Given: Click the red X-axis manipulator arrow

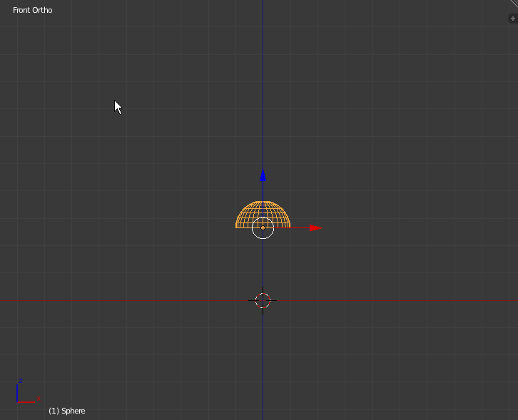Looking at the screenshot, I should (x=316, y=228).
